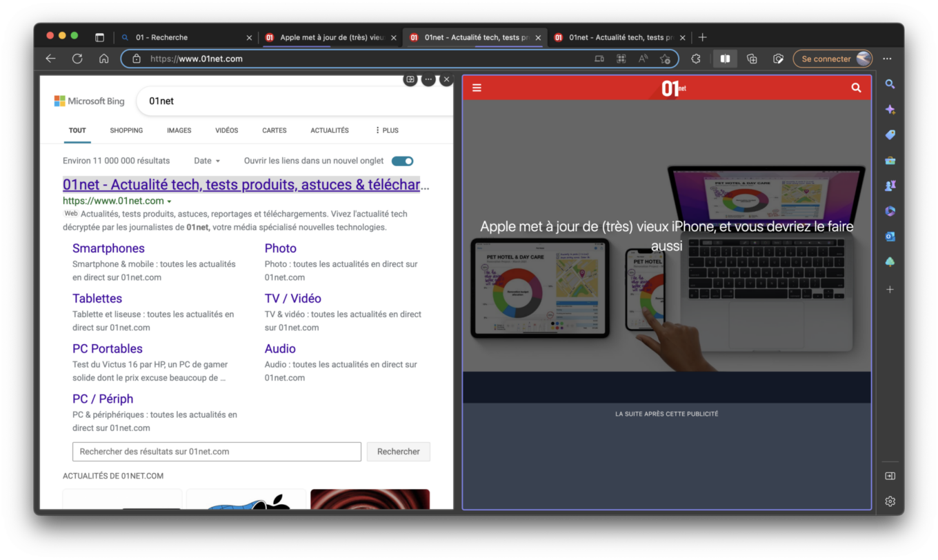Toggle open links in new tab switch
Screen dimensions: 938x560
(402, 161)
